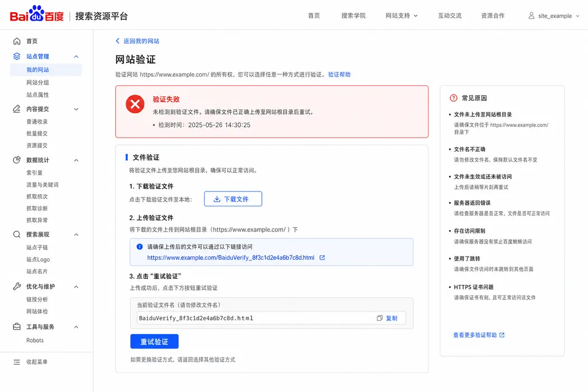Click the 站点管理 layers icon
This screenshot has width=588, height=392.
click(x=17, y=56)
